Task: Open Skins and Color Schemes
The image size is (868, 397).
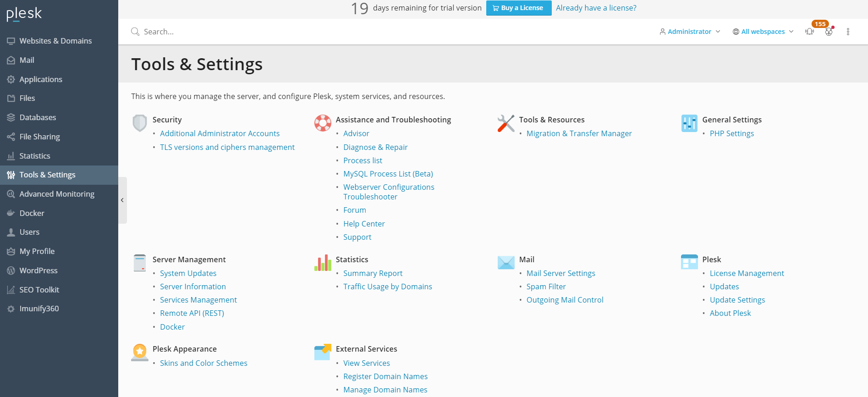Action: coord(203,363)
